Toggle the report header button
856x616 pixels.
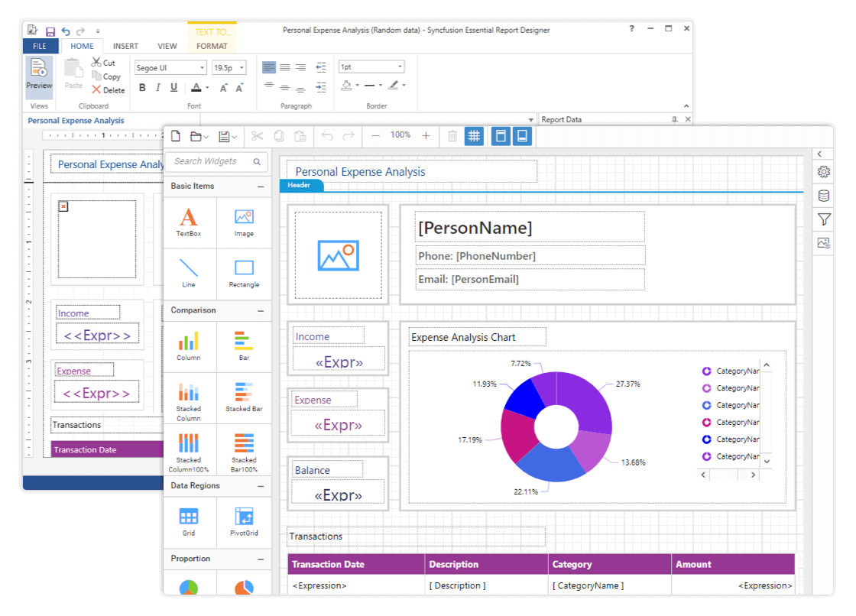point(501,136)
